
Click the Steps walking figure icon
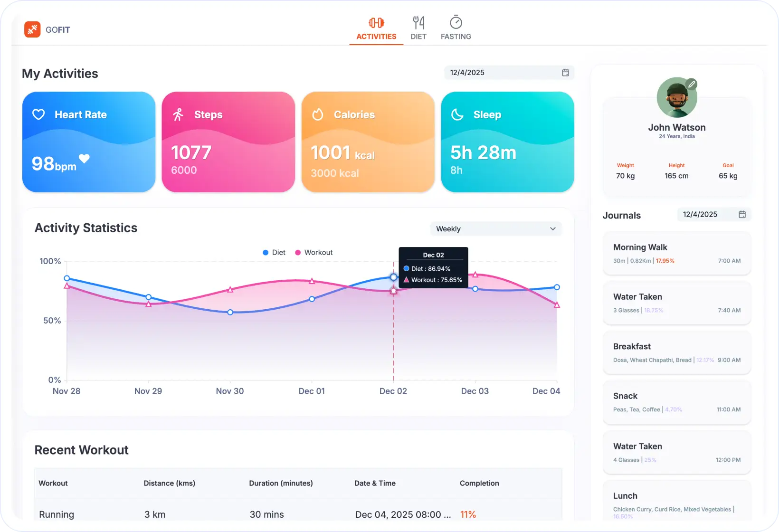click(178, 114)
